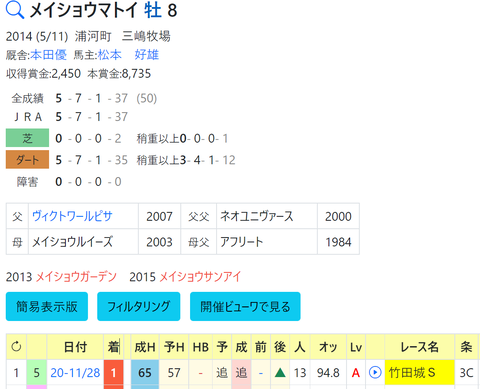
Task: Click the horse name メイショウマトイ title
Action: 83,10
